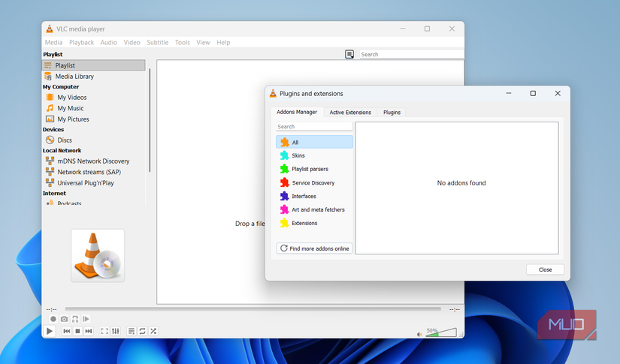The width and height of the screenshot is (620, 364).
Task: Take a snapshot with camera icon
Action: 65,319
